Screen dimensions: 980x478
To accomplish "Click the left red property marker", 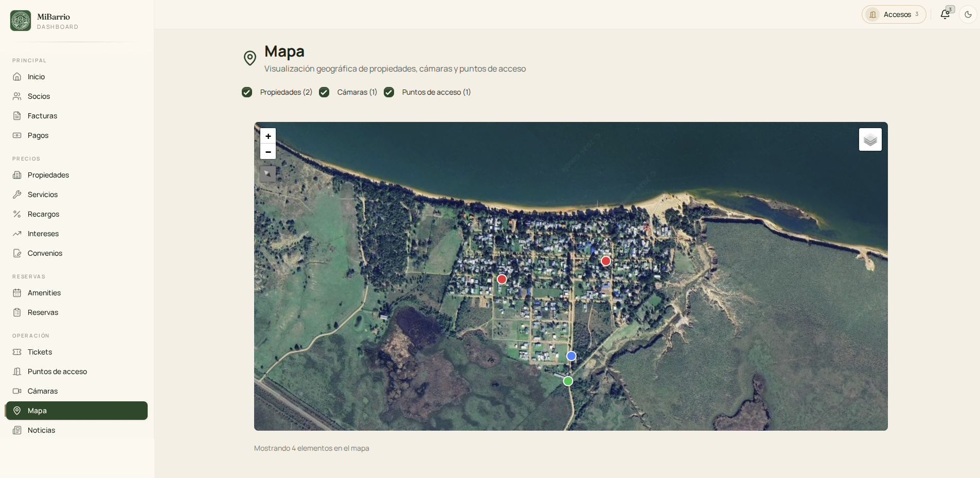I will click(502, 279).
